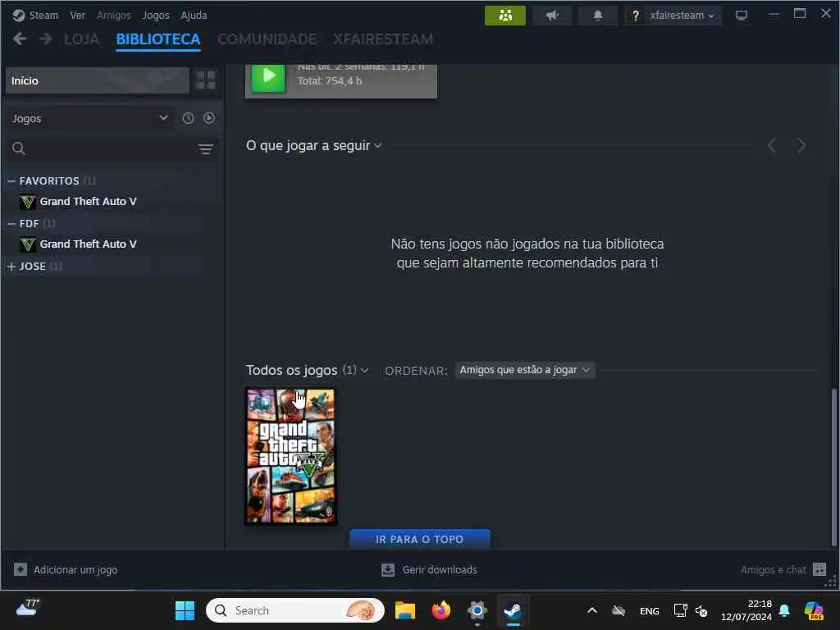Viewport: 840px width, 630px height.
Task: Open the 'Amigos que estão a jogar' sort dropdown
Action: tap(525, 370)
